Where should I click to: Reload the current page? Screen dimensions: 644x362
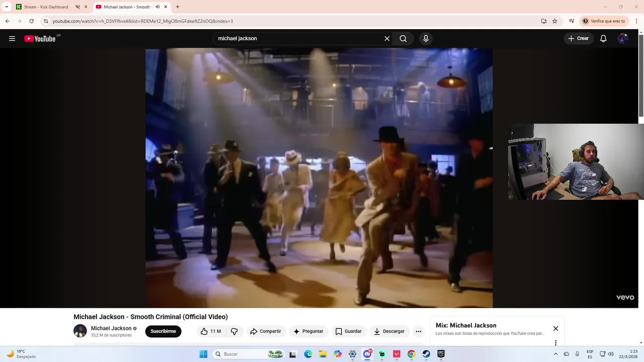pyautogui.click(x=31, y=21)
